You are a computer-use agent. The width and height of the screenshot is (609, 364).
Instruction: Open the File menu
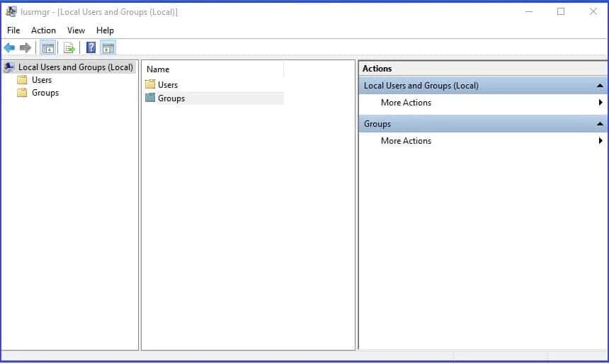tap(13, 30)
